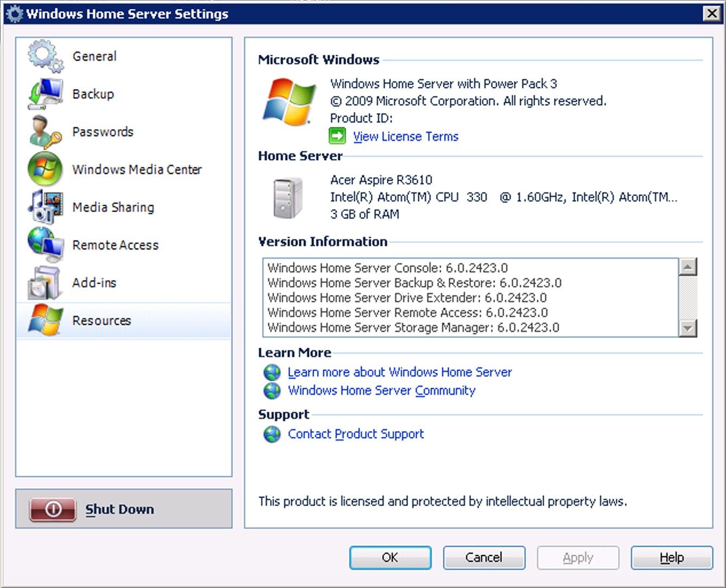The width and height of the screenshot is (726, 588).
Task: Open Learn more about Windows Home Server
Action: click(x=399, y=372)
